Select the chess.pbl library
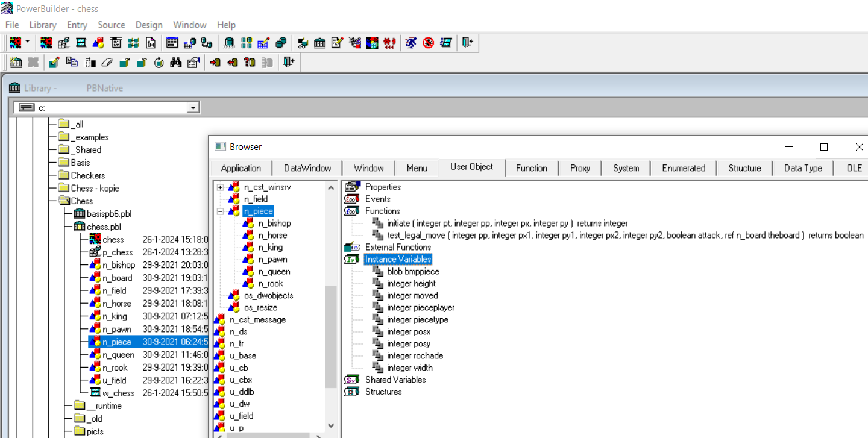Screen dimensions: 868x438 (104, 227)
